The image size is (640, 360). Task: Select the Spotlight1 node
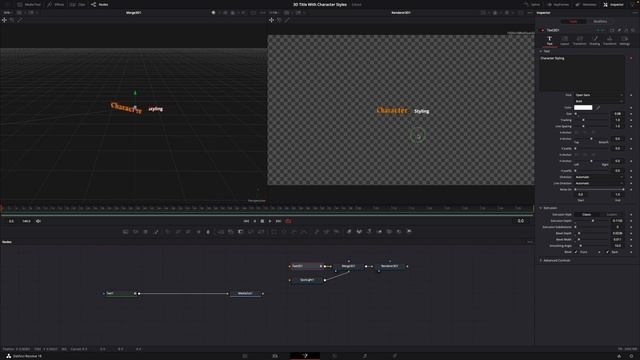click(307, 280)
